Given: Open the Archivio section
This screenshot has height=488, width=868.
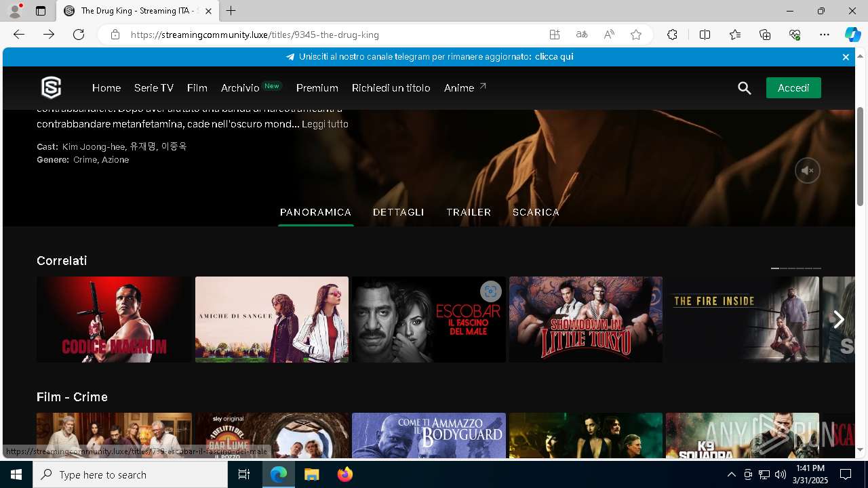Looking at the screenshot, I should point(240,88).
